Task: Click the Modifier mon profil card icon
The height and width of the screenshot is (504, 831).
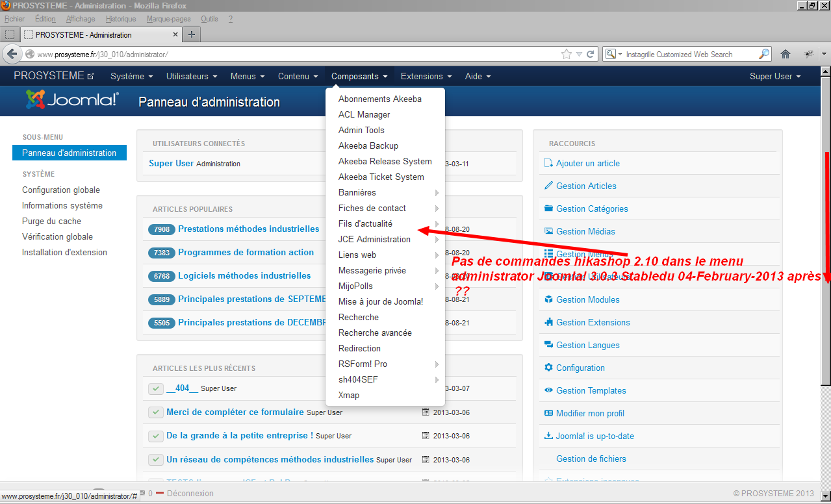Action: click(x=548, y=413)
